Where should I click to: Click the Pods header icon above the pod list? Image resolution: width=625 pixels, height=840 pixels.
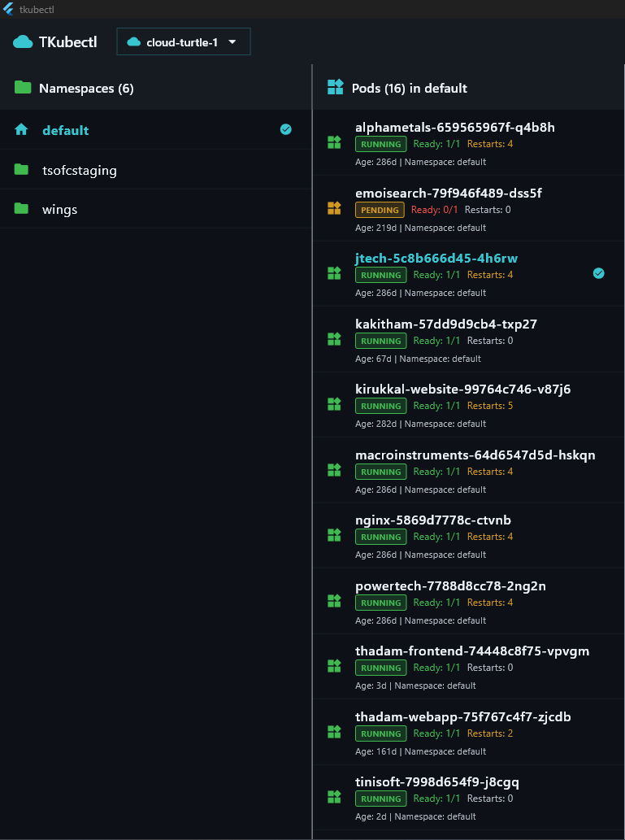click(335, 87)
